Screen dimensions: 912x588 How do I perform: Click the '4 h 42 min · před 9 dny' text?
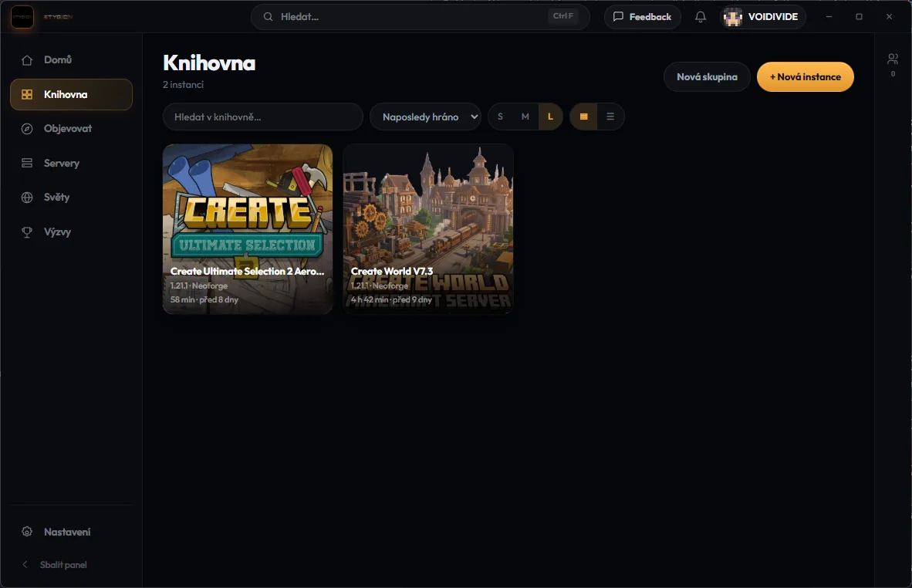click(x=391, y=299)
